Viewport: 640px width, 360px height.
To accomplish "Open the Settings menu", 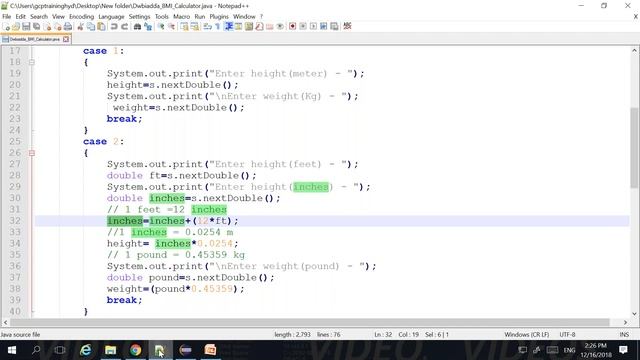I will pyautogui.click(x=139, y=17).
